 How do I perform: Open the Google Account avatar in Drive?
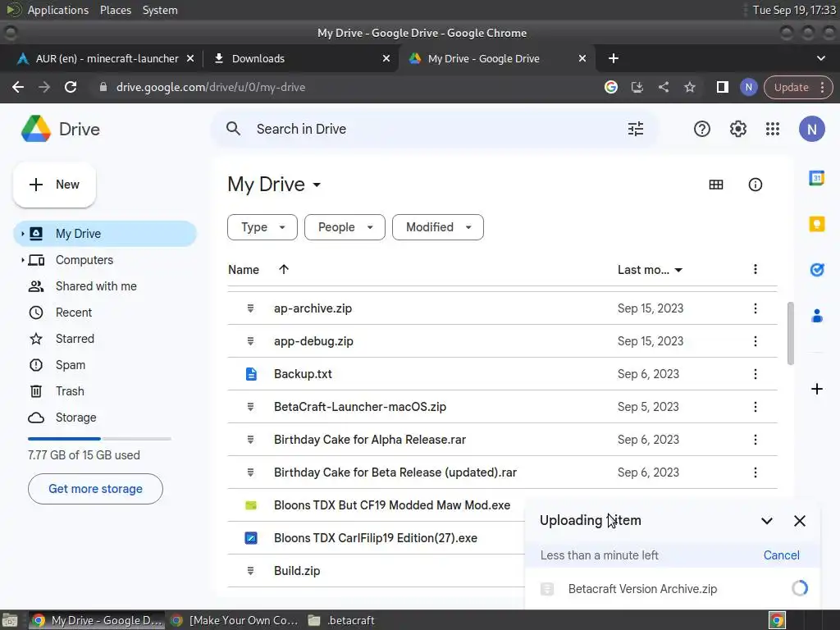811,129
